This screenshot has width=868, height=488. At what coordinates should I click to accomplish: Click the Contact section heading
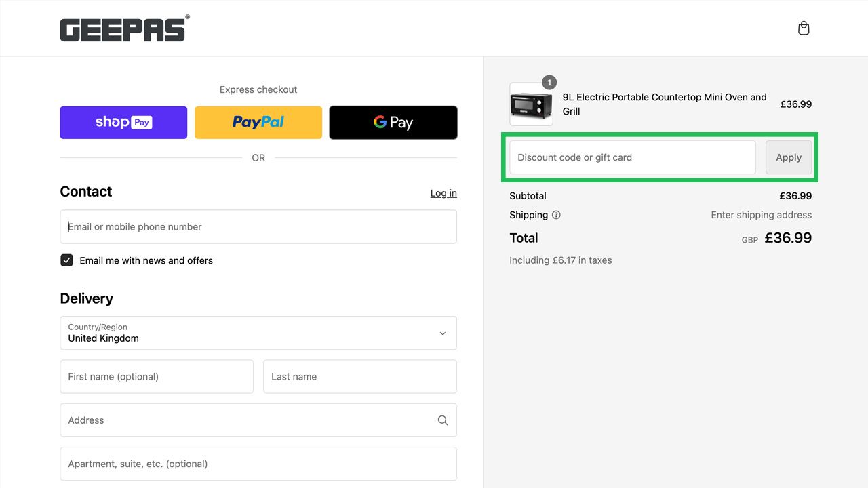click(86, 192)
